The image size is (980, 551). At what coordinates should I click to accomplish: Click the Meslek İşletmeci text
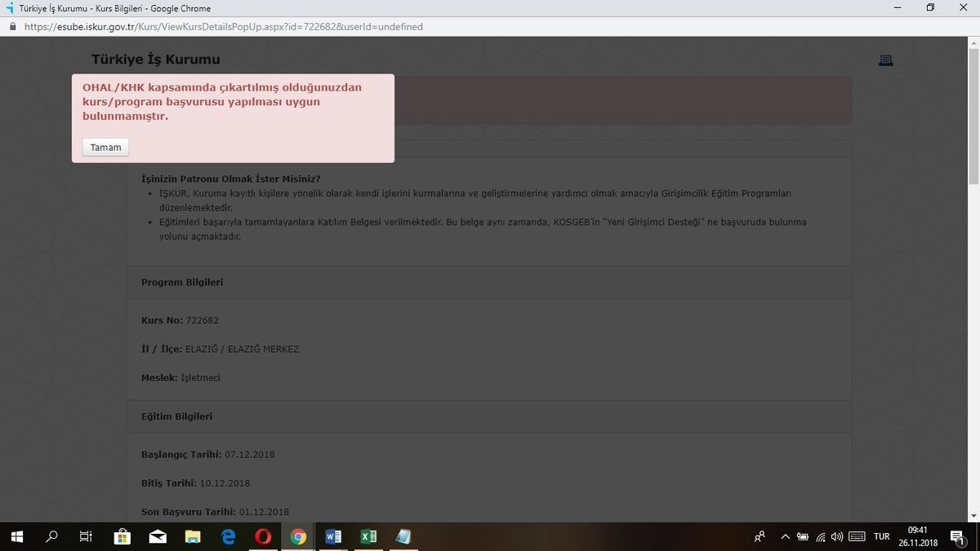(x=180, y=378)
